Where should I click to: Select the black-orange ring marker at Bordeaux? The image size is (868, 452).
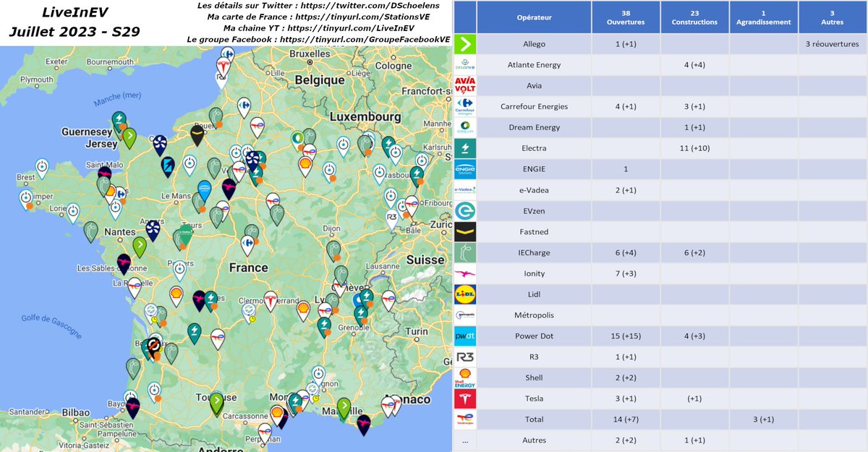point(153,348)
